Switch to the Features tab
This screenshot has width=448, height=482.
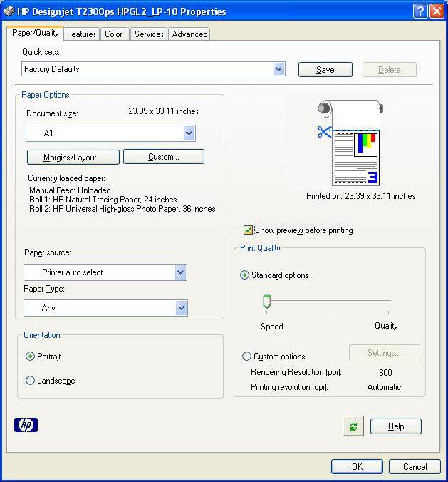[82, 34]
